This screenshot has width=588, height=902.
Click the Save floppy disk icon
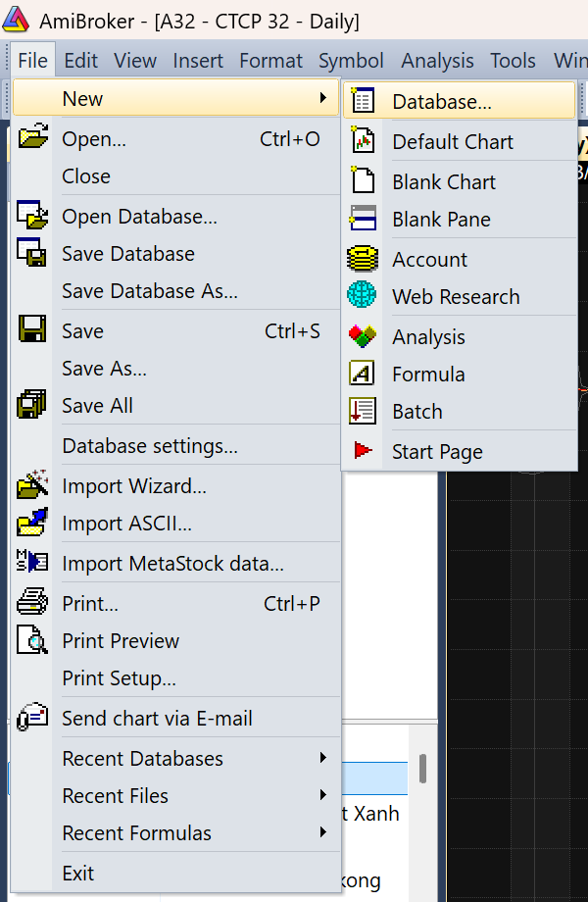(32, 329)
